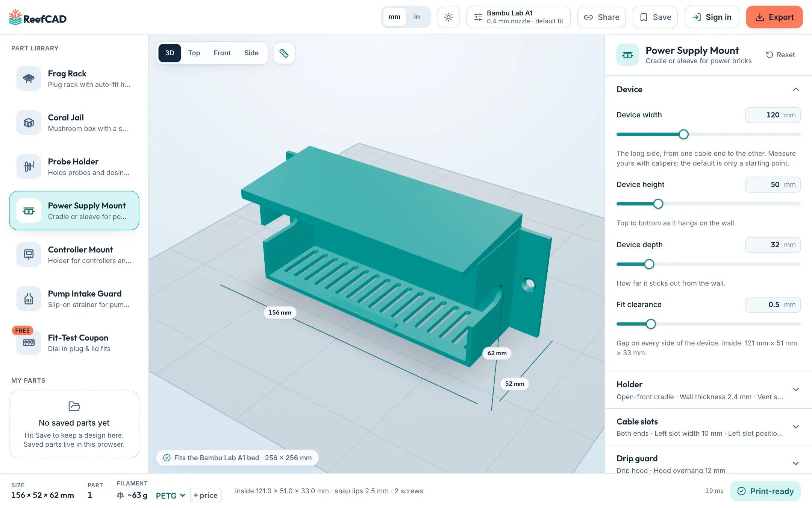The width and height of the screenshot is (812, 508).
Task: Switch to the Side view
Action: [251, 53]
